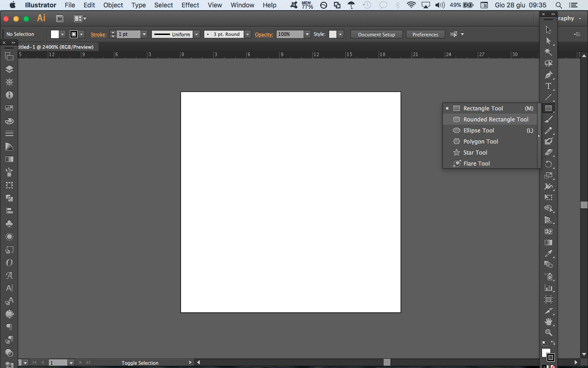
Task: Select the Zoom magnifier tool
Action: [548, 332]
